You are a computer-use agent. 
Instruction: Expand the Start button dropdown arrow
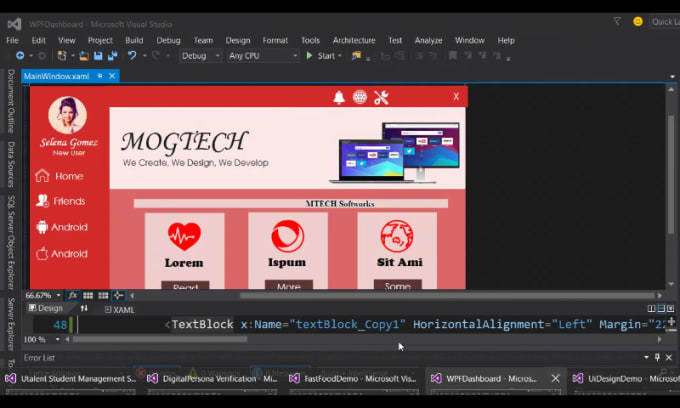point(340,55)
